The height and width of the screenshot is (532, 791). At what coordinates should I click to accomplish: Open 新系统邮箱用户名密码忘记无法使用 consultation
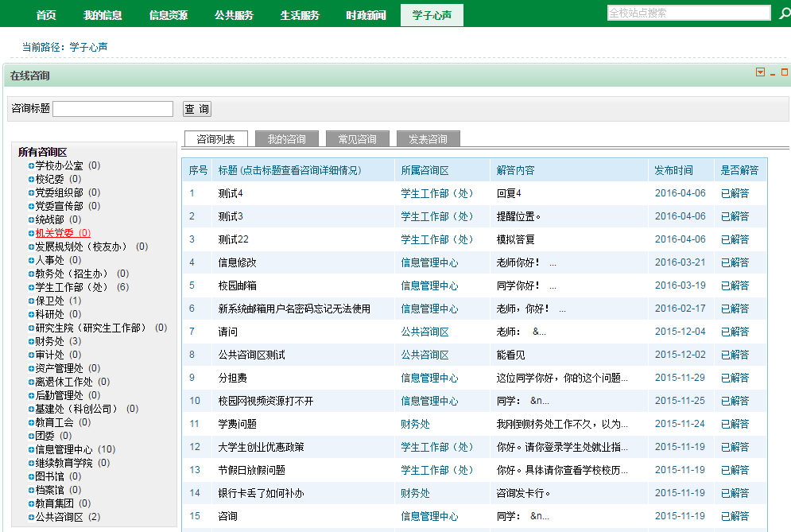point(294,309)
